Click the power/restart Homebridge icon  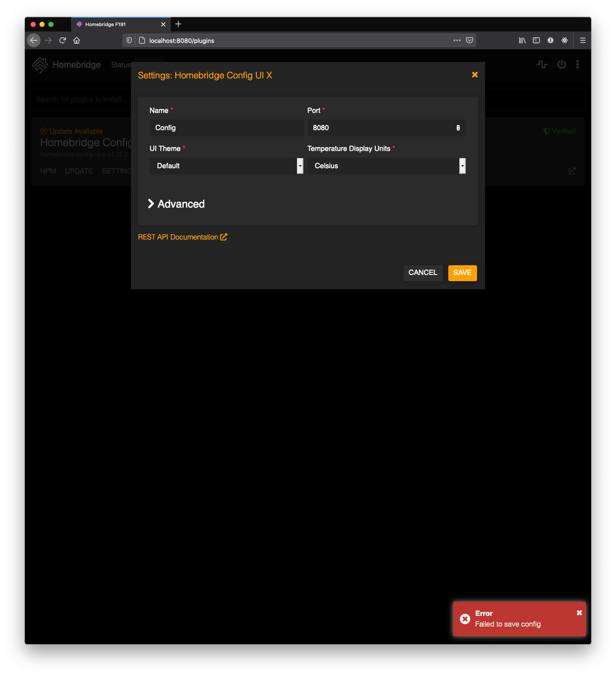pyautogui.click(x=562, y=65)
